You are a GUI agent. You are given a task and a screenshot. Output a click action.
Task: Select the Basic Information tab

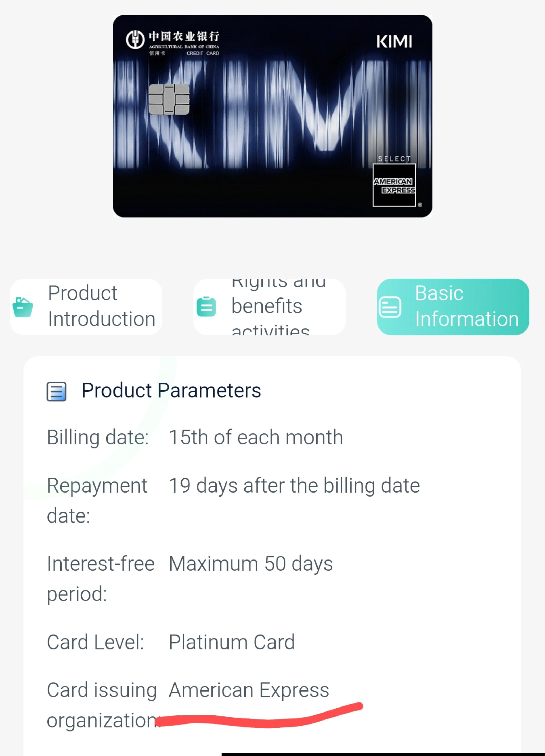[x=453, y=307]
